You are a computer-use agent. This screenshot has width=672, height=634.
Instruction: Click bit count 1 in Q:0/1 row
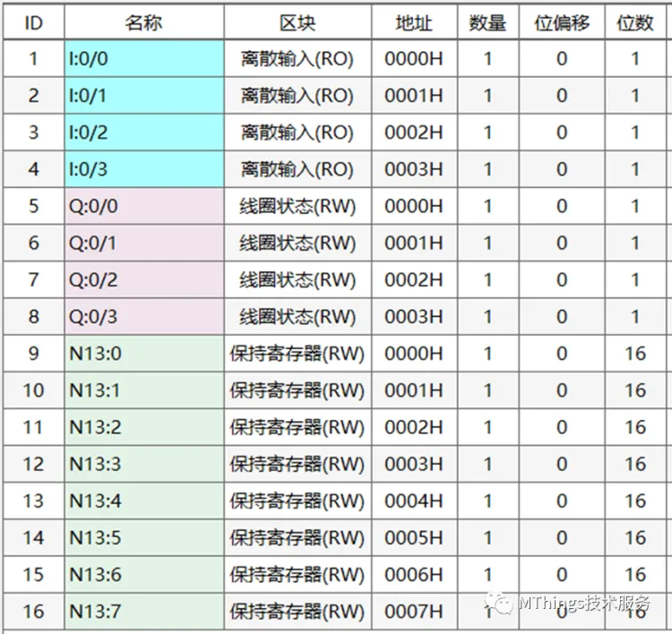point(635,243)
